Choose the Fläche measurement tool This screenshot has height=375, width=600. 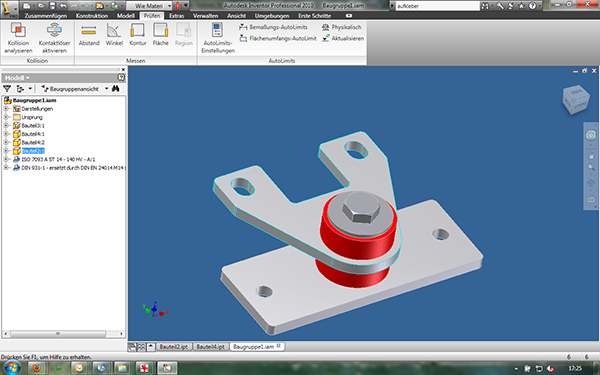tap(161, 34)
